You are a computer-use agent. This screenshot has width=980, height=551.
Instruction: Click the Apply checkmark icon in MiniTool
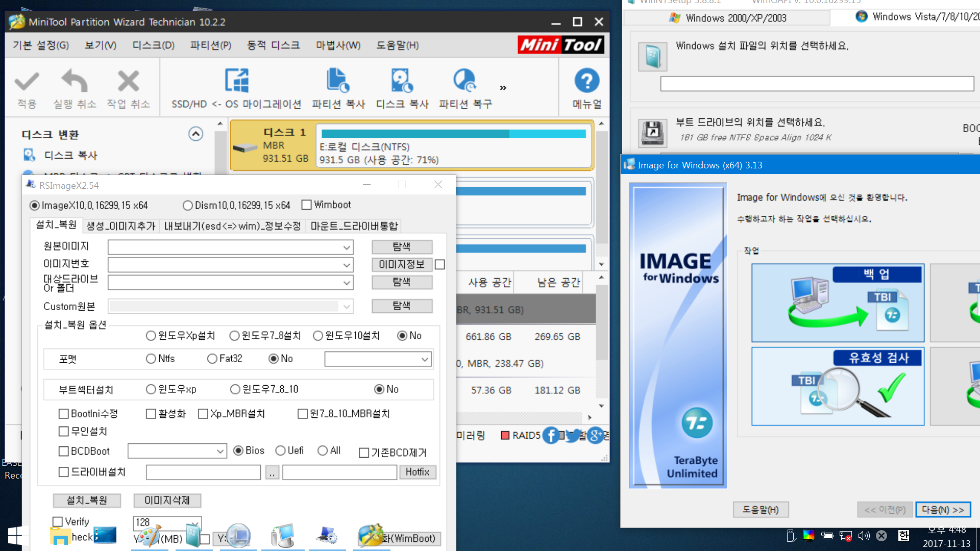coord(27,82)
